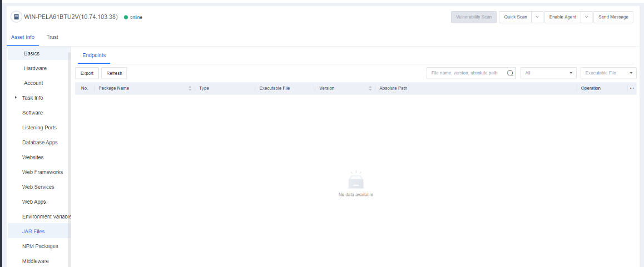Image resolution: width=644 pixels, height=267 pixels.
Task: Expand the Quick Scan dropdown arrow
Action: click(x=538, y=17)
